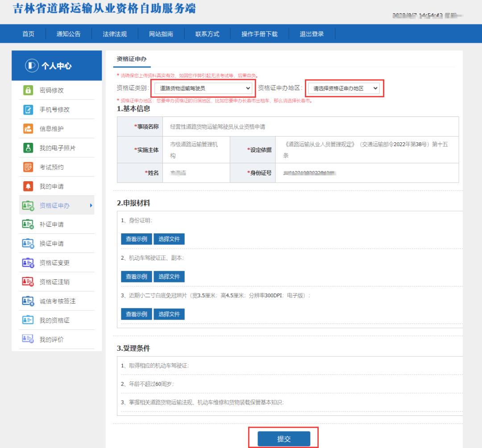Image resolution: width=482 pixels, height=448 pixels.
Task: Click 退出登录 to log out
Action: point(312,33)
